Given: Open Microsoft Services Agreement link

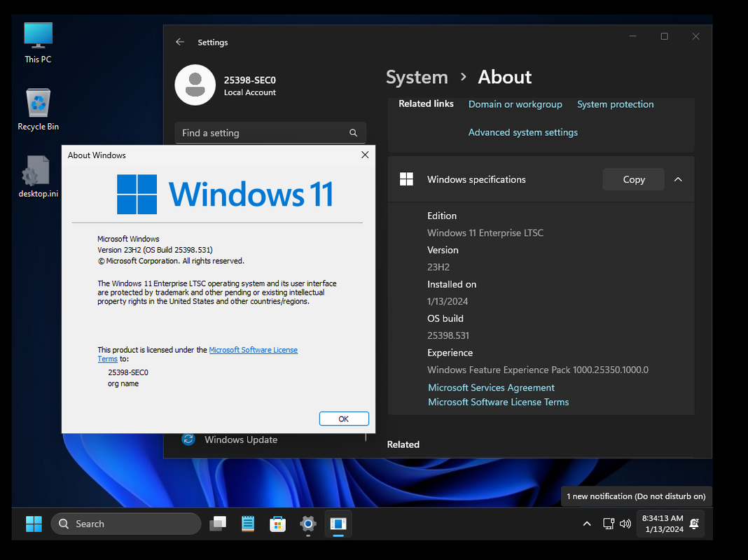Looking at the screenshot, I should pos(491,388).
